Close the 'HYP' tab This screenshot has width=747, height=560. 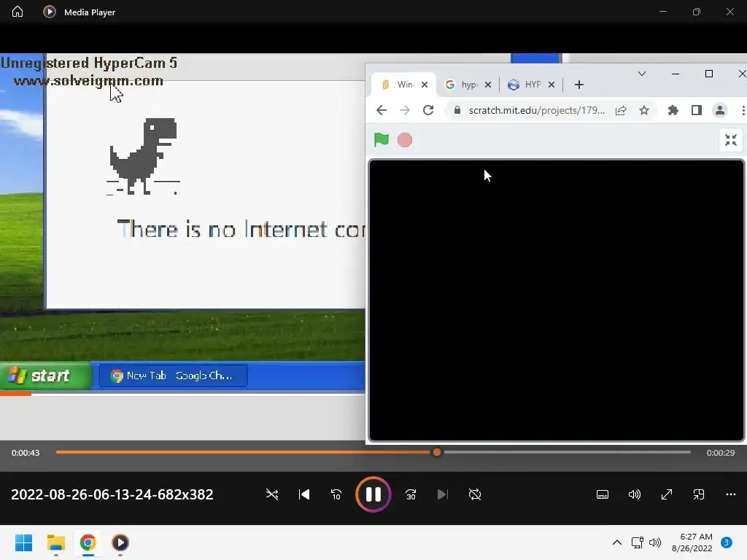coord(551,85)
